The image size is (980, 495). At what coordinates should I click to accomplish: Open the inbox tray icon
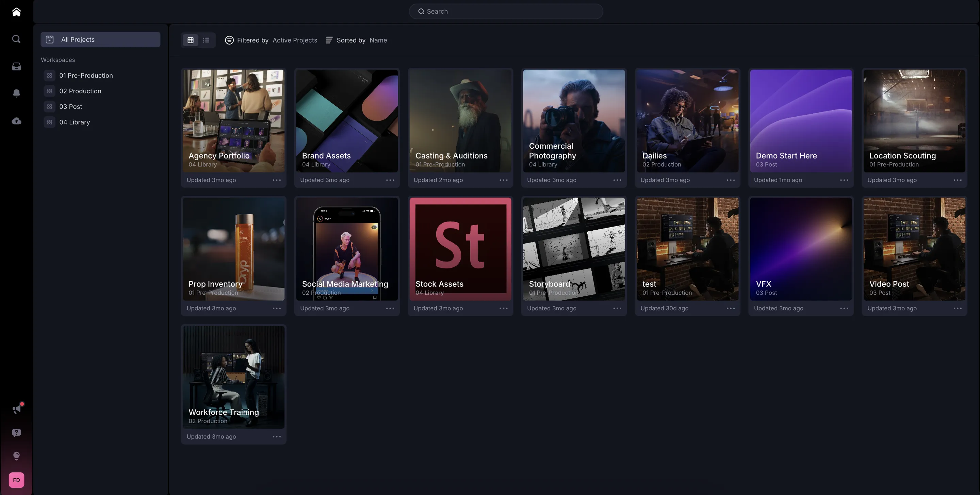click(16, 67)
